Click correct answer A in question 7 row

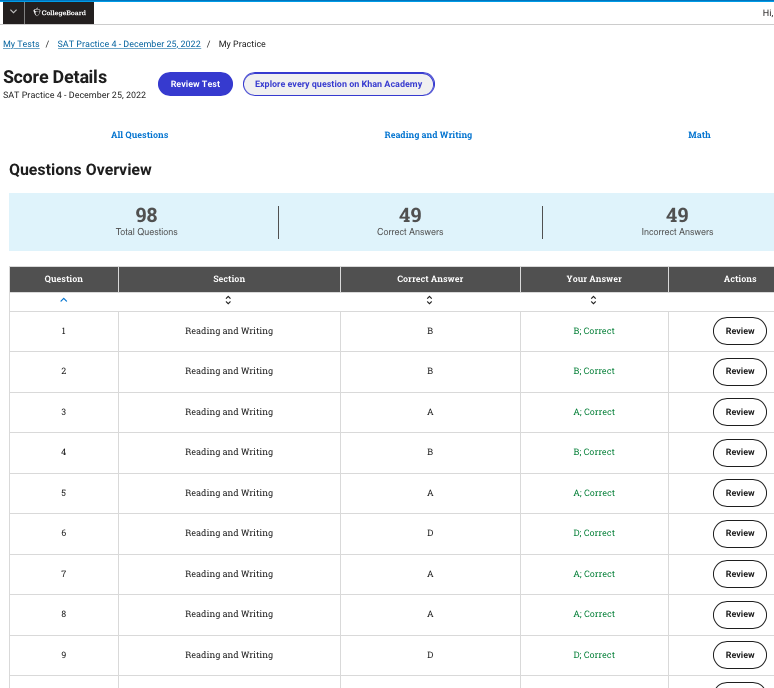(430, 574)
